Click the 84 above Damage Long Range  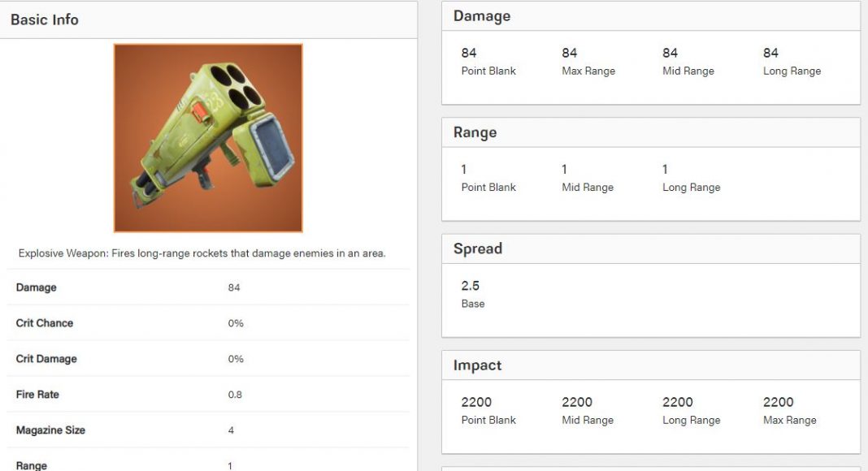(770, 53)
